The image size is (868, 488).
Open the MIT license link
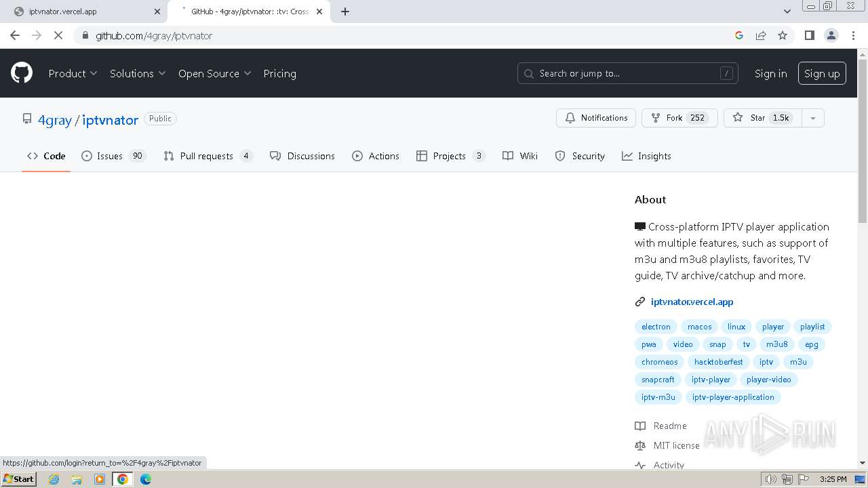(x=667, y=445)
